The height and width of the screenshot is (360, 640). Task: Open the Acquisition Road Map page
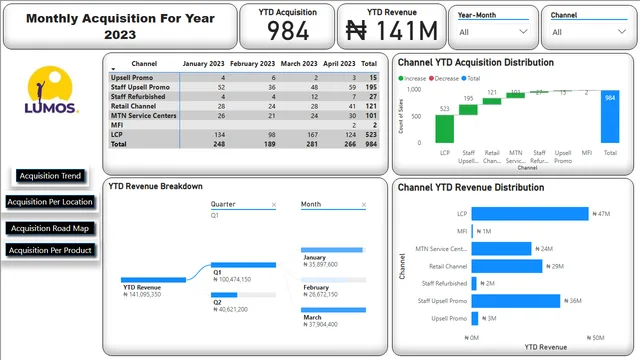[50, 228]
